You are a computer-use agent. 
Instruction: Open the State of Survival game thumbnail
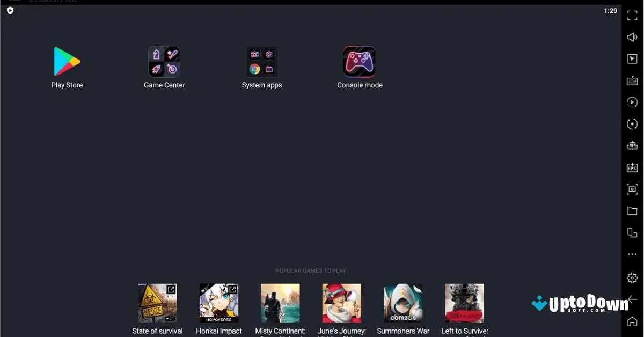[x=157, y=303]
